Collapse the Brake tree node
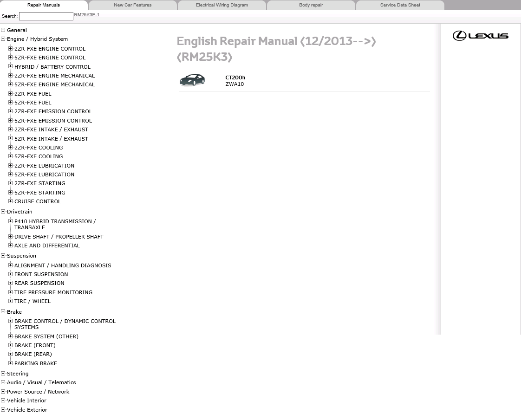This screenshot has width=521, height=420. pyautogui.click(x=3, y=311)
